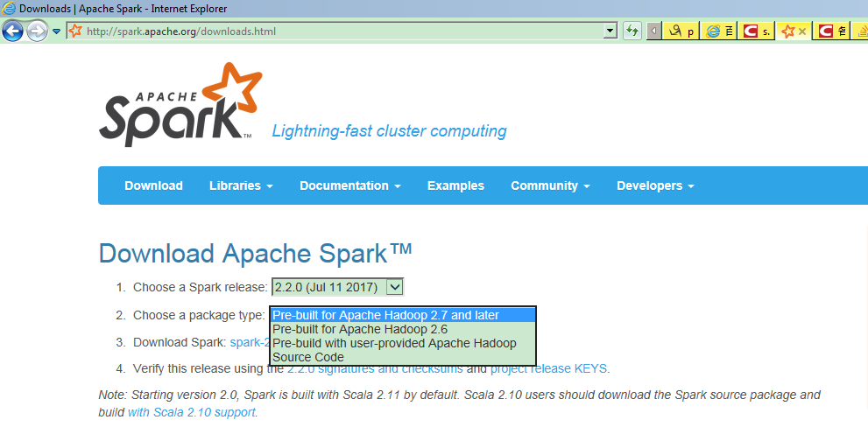
Task: Open the Examples nav item
Action: 455,185
